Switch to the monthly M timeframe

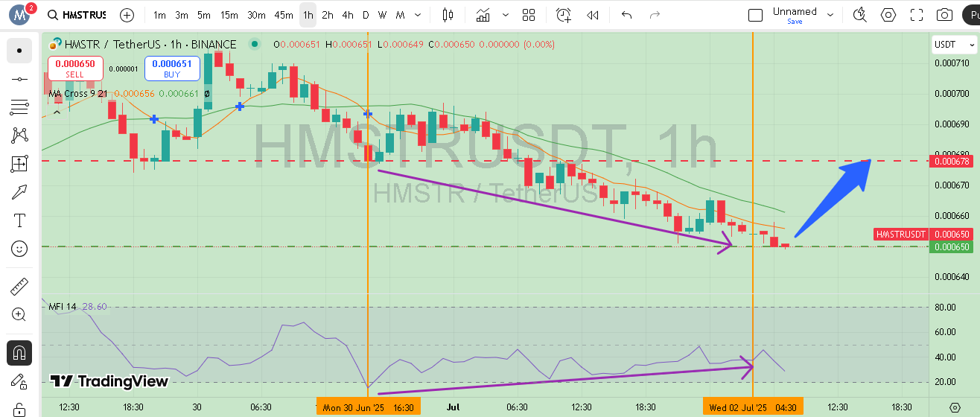(x=400, y=15)
